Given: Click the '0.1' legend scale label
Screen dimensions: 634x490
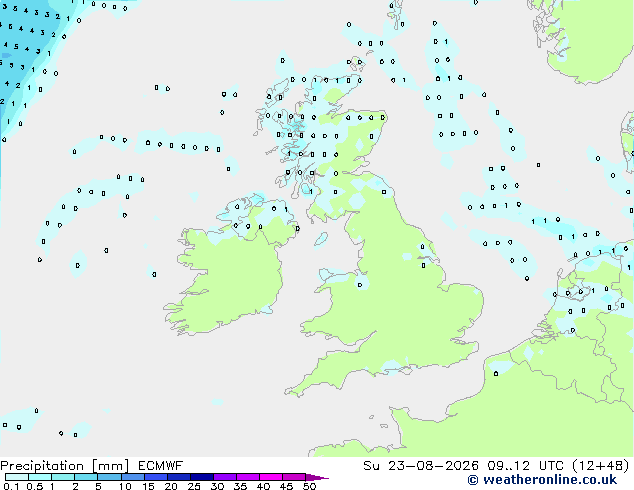Looking at the screenshot, I should 11,486.
